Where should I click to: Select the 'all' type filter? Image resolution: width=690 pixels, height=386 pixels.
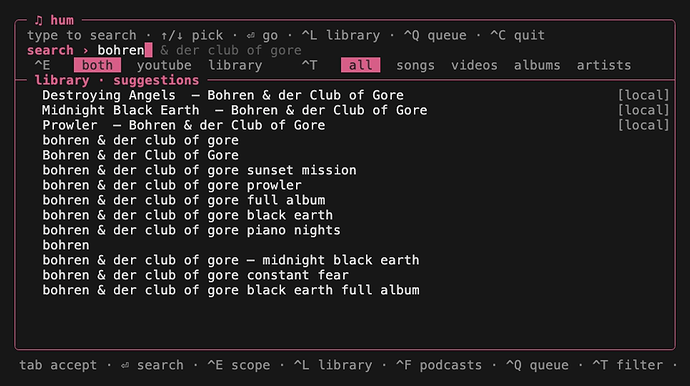coord(360,65)
